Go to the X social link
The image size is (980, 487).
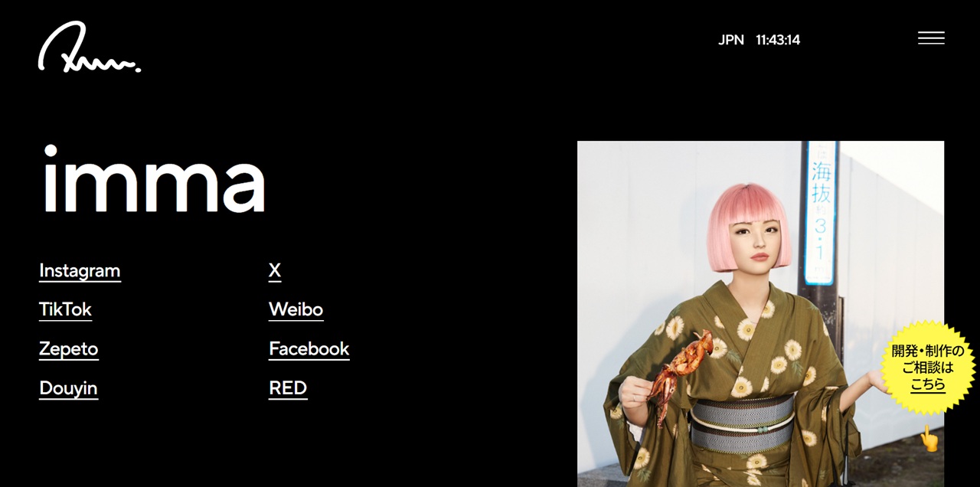coord(275,271)
